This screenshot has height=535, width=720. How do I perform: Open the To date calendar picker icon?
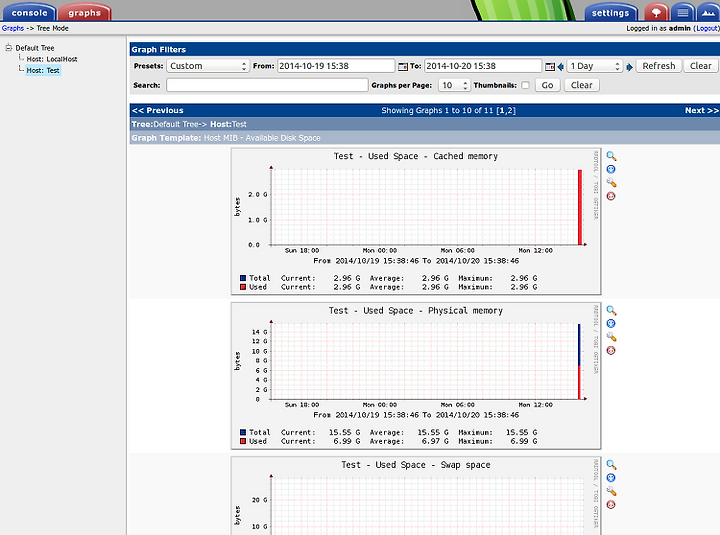[550, 67]
